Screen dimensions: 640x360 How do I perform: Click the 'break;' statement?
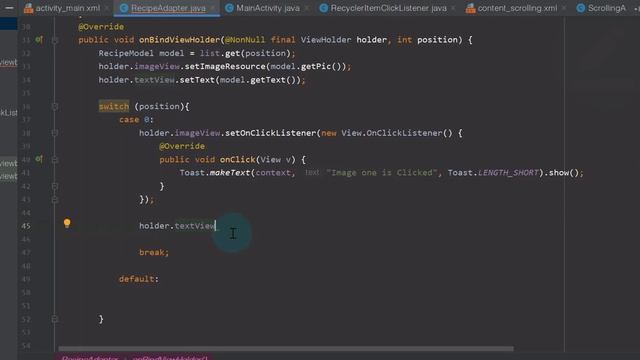(154, 252)
